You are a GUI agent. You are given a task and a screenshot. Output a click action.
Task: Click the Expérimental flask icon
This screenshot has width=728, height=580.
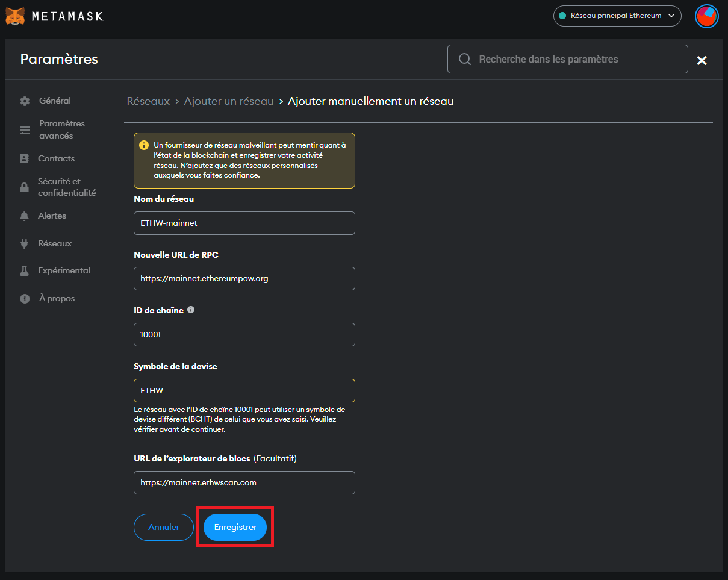tap(25, 271)
